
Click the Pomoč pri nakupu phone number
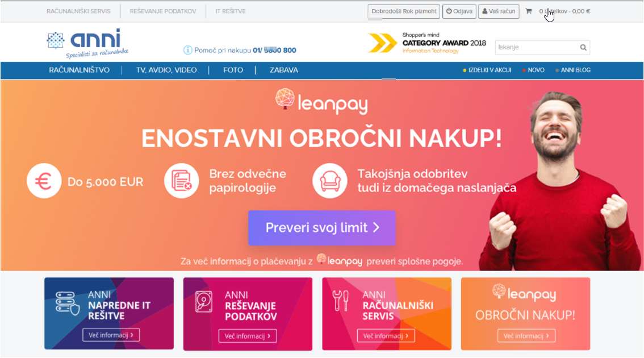[274, 50]
